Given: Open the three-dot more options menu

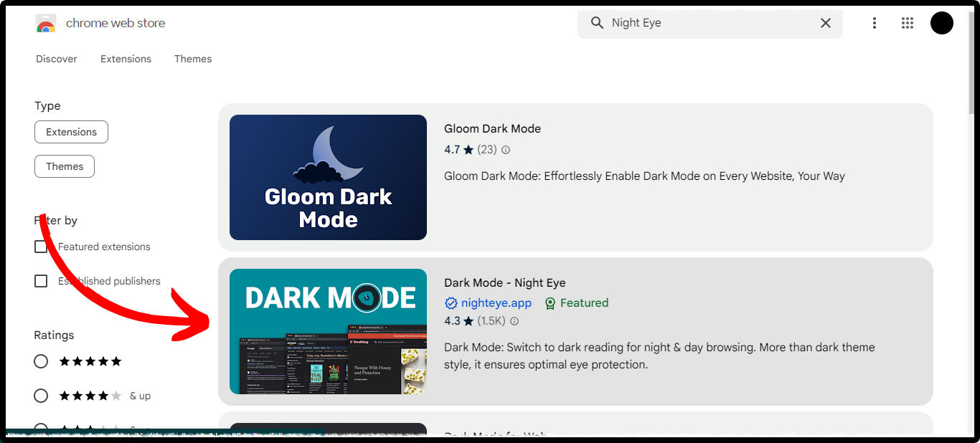Looking at the screenshot, I should (874, 23).
